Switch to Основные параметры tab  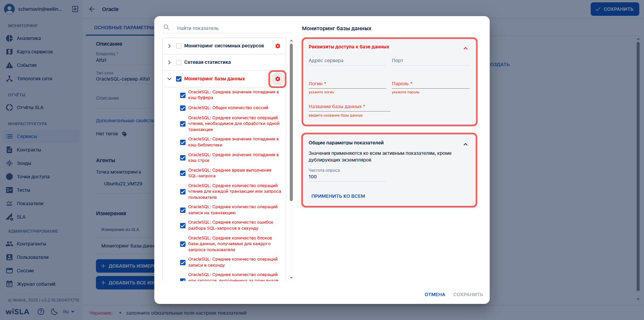coord(124,28)
